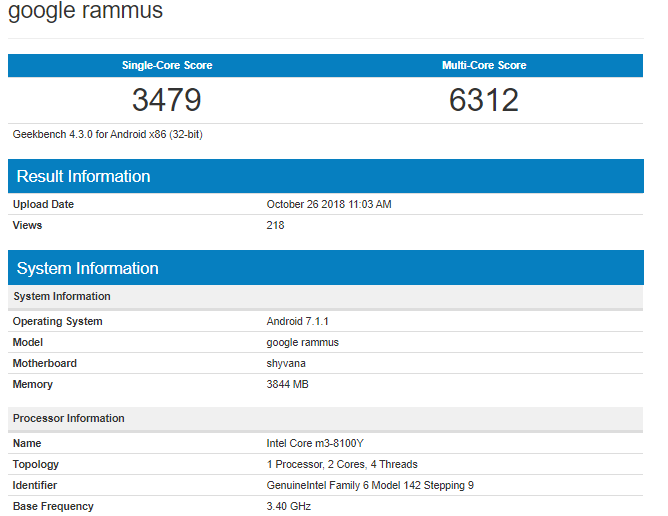This screenshot has height=516, width=668.
Task: Select the Single-Core Score header
Action: tap(167, 65)
